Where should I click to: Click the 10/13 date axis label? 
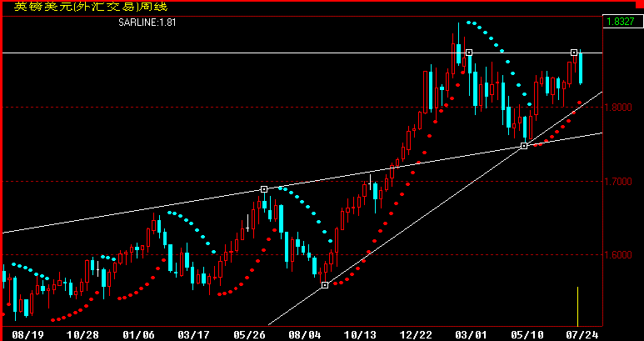pos(359,335)
